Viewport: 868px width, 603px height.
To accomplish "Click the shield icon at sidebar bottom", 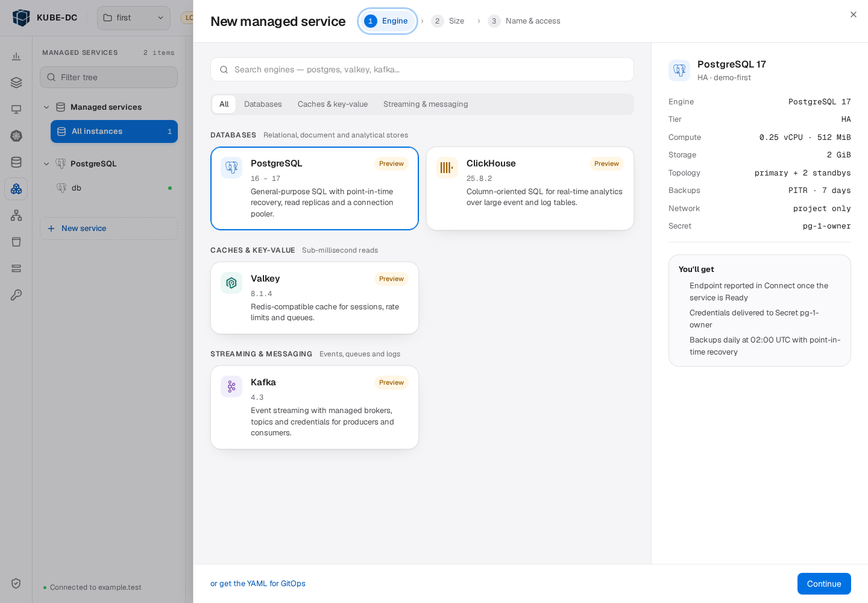I will [x=16, y=583].
